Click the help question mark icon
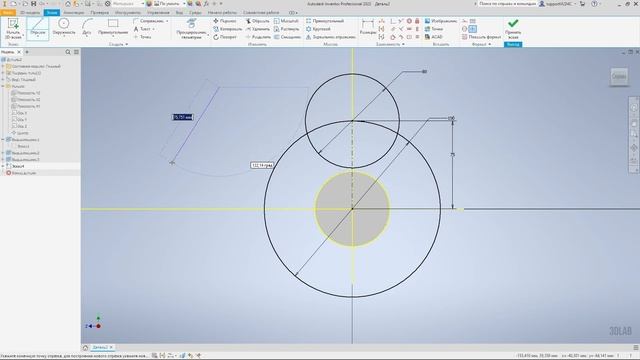This screenshot has height=360, width=640. 594,4
